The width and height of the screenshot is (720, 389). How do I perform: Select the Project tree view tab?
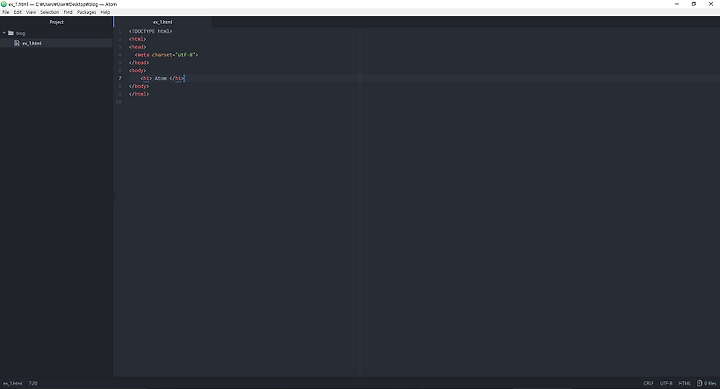point(56,22)
